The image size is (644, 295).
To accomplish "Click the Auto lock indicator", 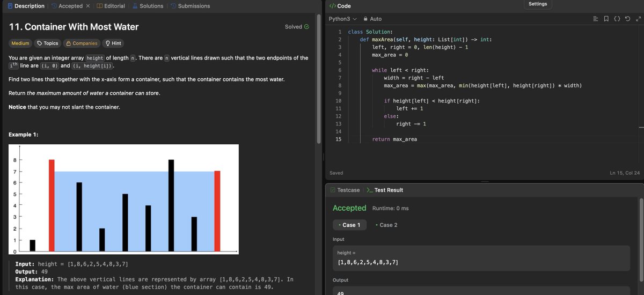I will click(x=373, y=19).
